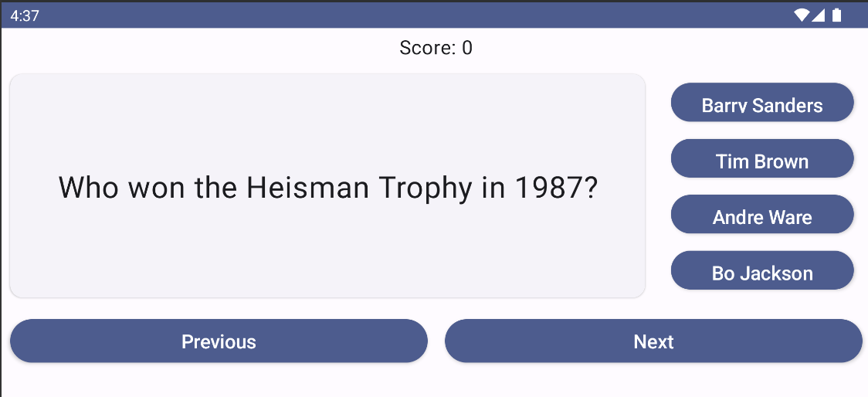
Task: Click the Score: 0 label
Action: [436, 48]
